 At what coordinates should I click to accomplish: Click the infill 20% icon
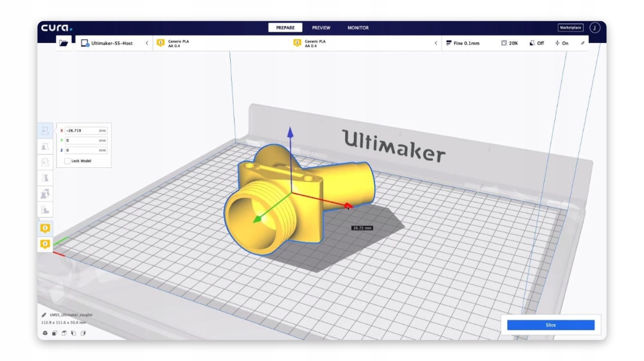[504, 43]
